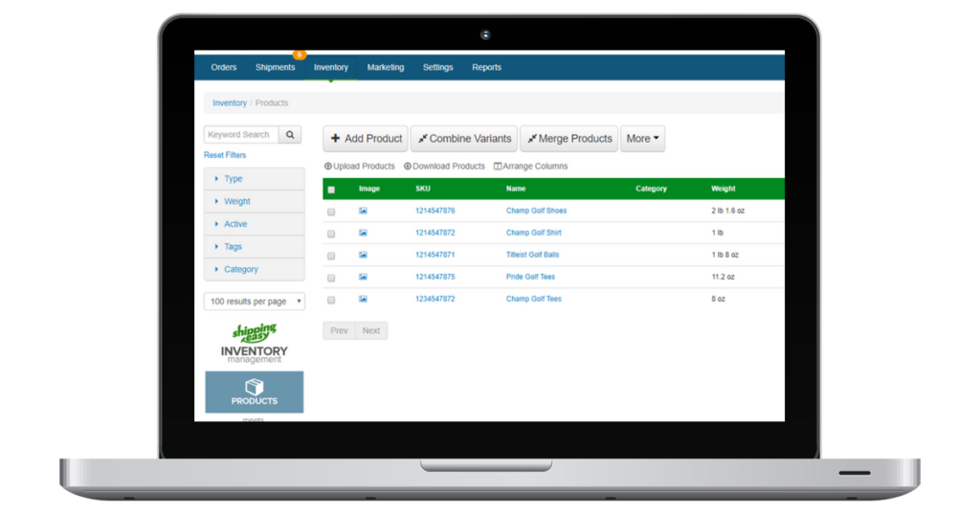Switch to the Orders tab
Viewport: 980px width, 513px height.
tap(224, 67)
